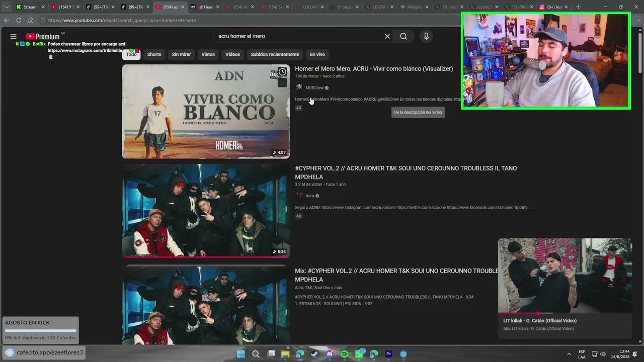Open the Mix: #CYPHER VOL.2 title link
The height and width of the screenshot is (362, 644).
(396, 275)
